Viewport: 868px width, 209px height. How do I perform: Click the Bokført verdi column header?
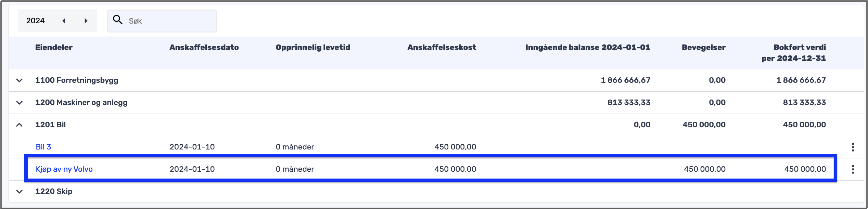click(x=793, y=53)
